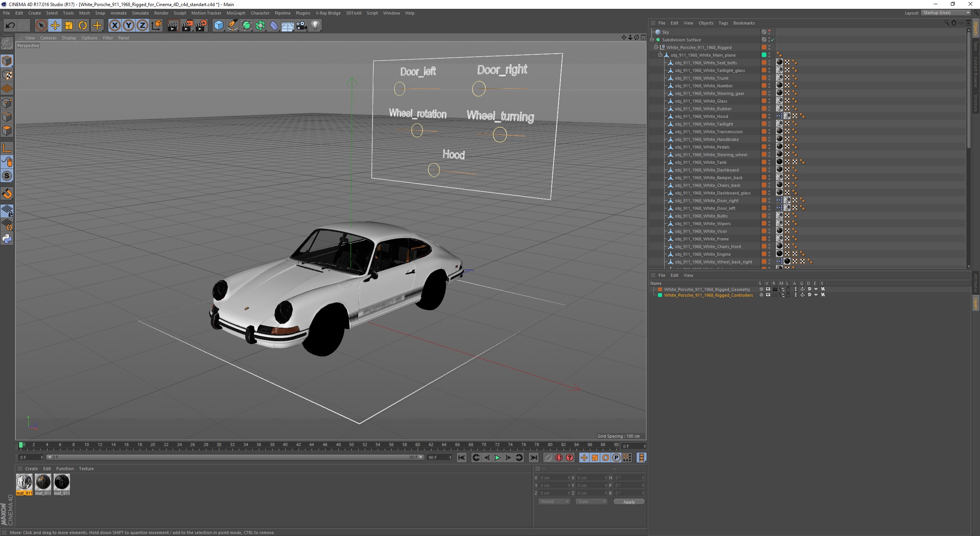The height and width of the screenshot is (536, 980).
Task: Collapse obj_911_1968_White_Main_plane children
Action: point(660,55)
